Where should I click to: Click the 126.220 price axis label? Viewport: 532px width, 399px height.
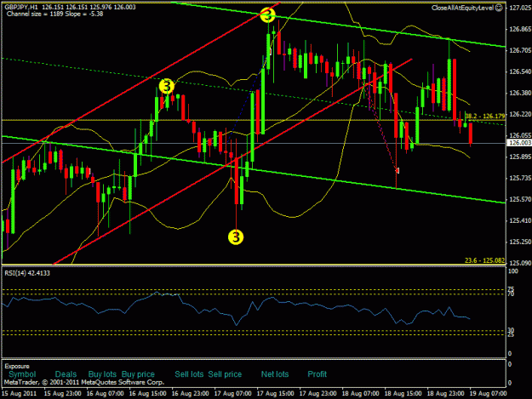click(519, 114)
